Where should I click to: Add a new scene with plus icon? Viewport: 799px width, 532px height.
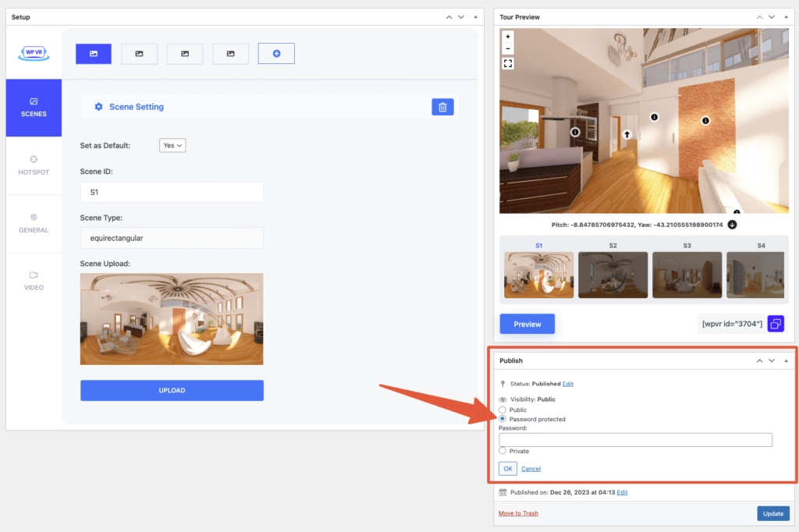click(276, 54)
